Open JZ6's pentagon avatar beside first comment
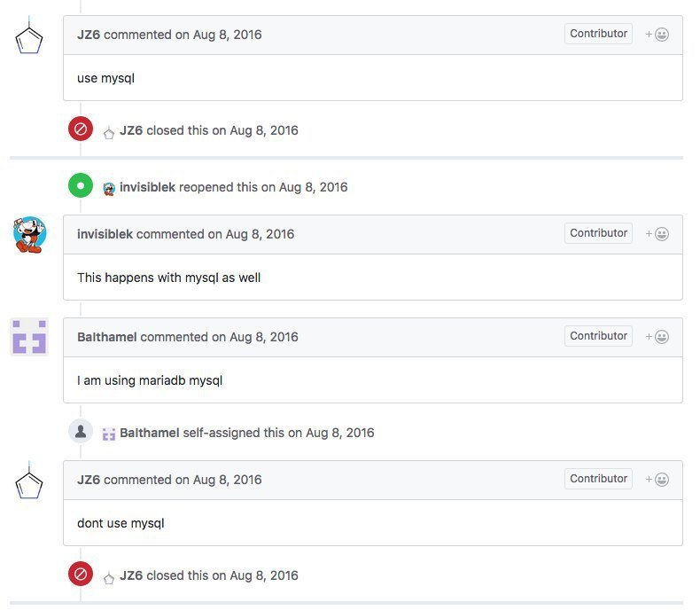This screenshot has width=700, height=610. [29, 35]
